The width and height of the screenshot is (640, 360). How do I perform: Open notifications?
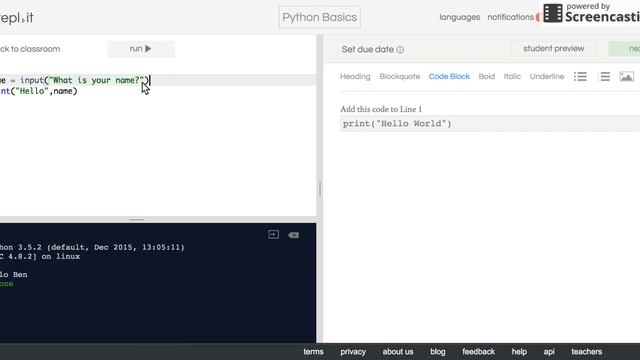510,17
